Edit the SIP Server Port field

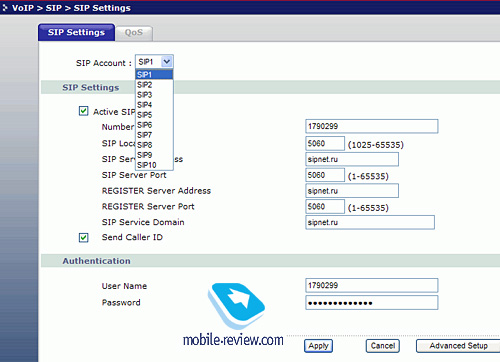pos(325,175)
